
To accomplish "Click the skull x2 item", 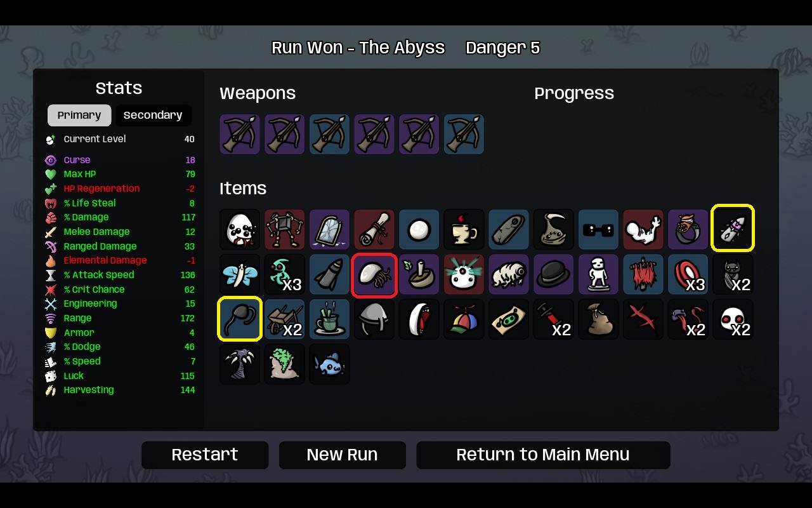I will (x=733, y=319).
